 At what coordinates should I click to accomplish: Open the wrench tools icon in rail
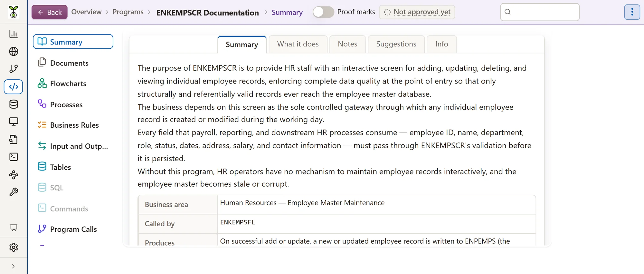[x=14, y=192]
